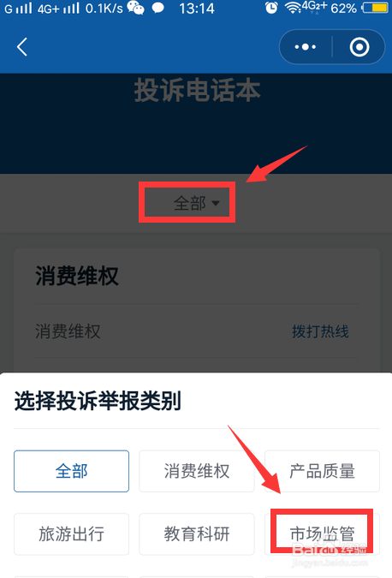Open mini program three-dot menu
392x578 pixels.
306,47
